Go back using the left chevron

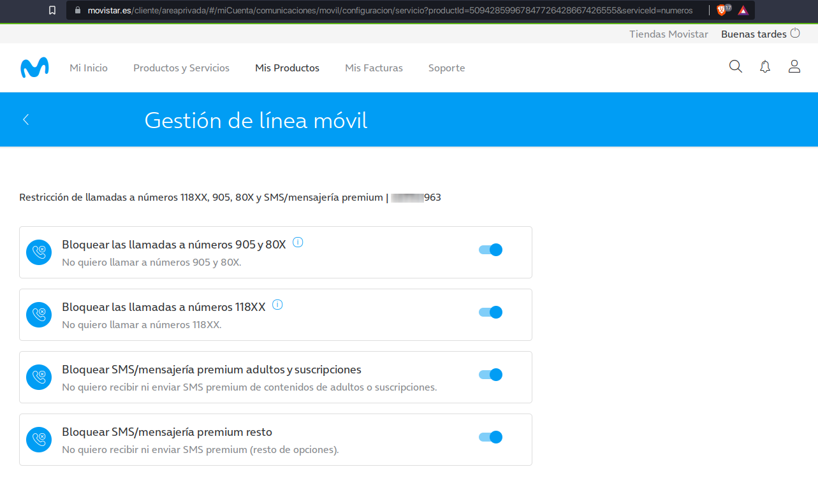point(26,119)
